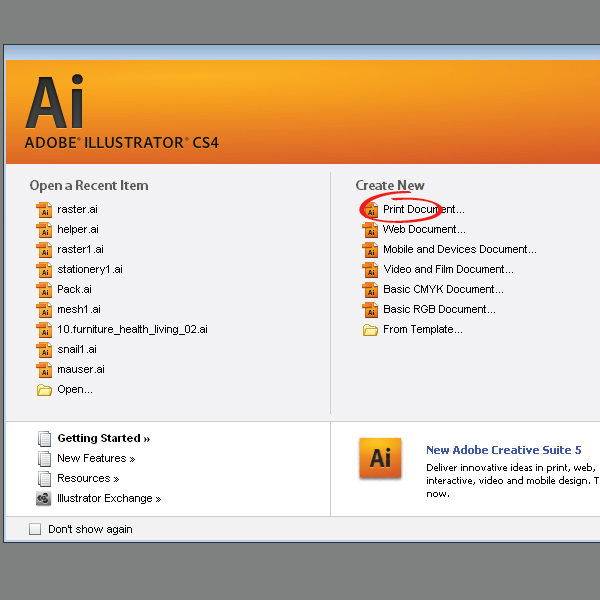Viewport: 600px width, 600px height.
Task: Click the Ai icon beside Web Document
Action: point(370,230)
